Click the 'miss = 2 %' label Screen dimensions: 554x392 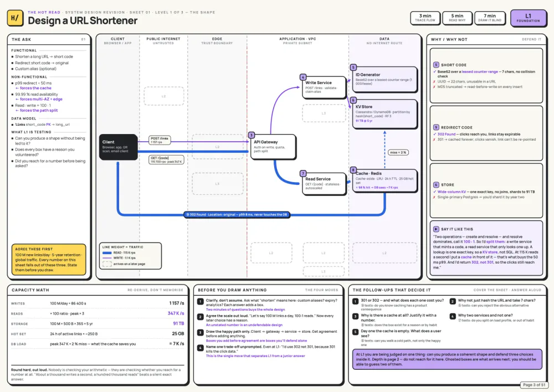[398, 152]
